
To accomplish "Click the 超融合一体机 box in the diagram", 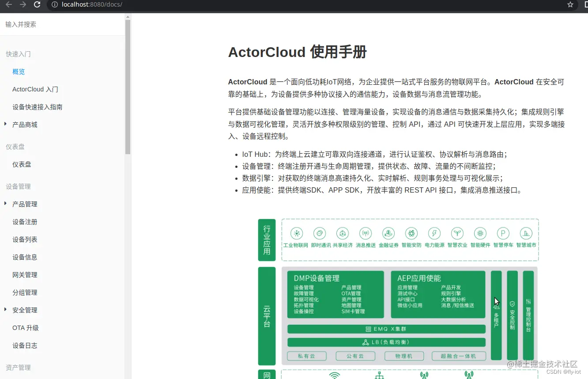I will 459,356.
